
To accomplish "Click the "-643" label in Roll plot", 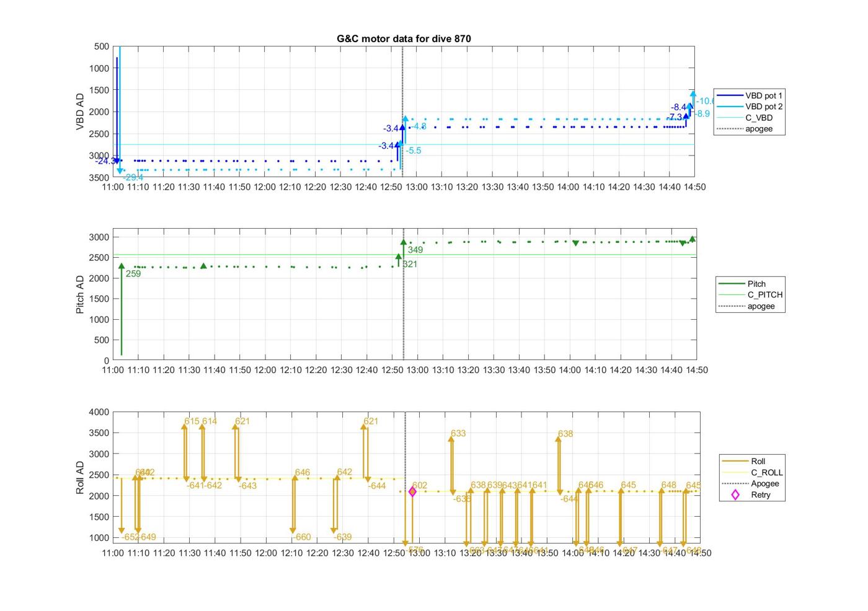I will [x=247, y=486].
